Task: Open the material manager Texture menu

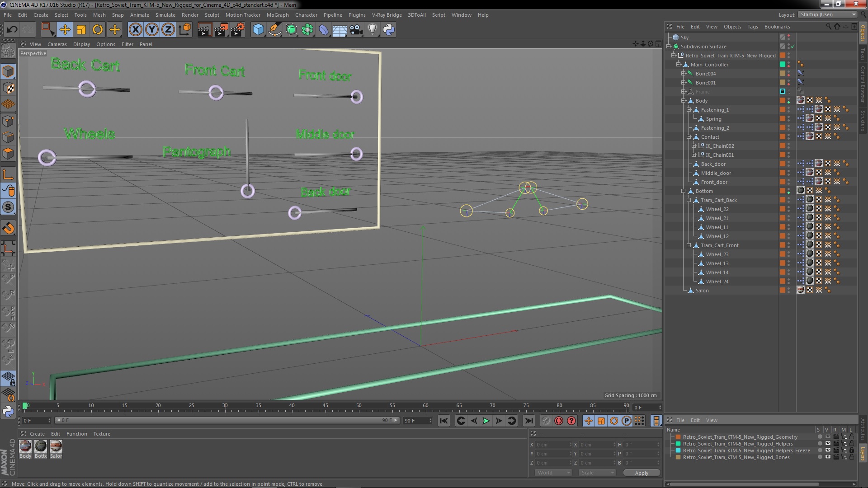Action: (102, 434)
